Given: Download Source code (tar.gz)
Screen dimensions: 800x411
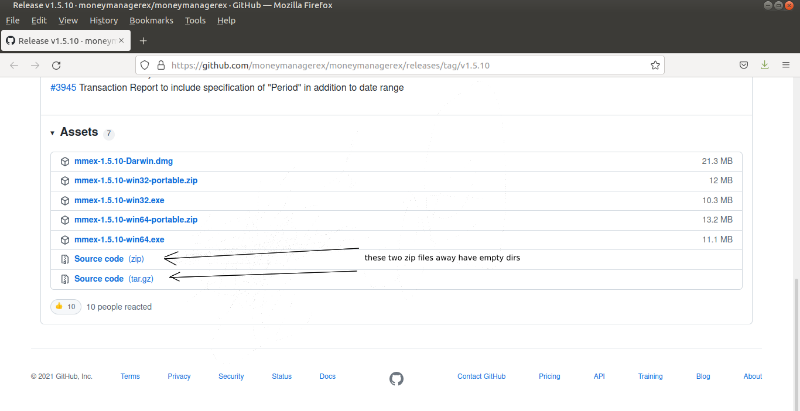Looking at the screenshot, I should (x=114, y=279).
